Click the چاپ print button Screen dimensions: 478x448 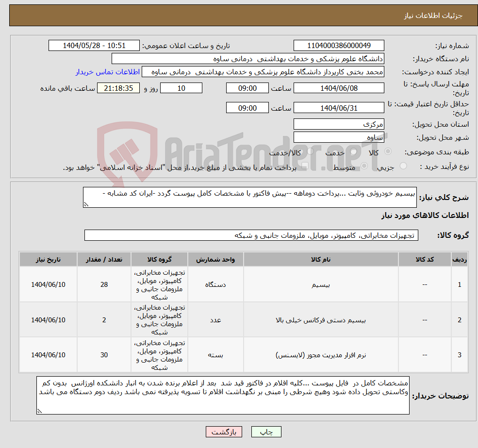pyautogui.click(x=266, y=432)
